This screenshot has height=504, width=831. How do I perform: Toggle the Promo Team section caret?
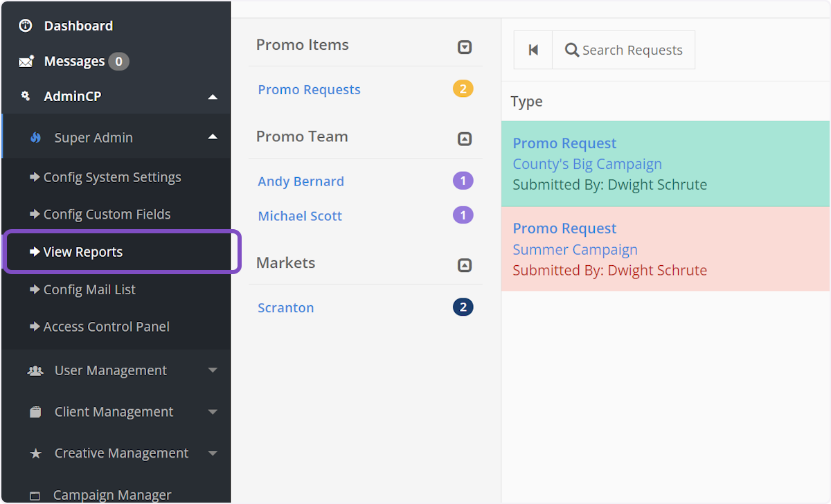tap(465, 139)
